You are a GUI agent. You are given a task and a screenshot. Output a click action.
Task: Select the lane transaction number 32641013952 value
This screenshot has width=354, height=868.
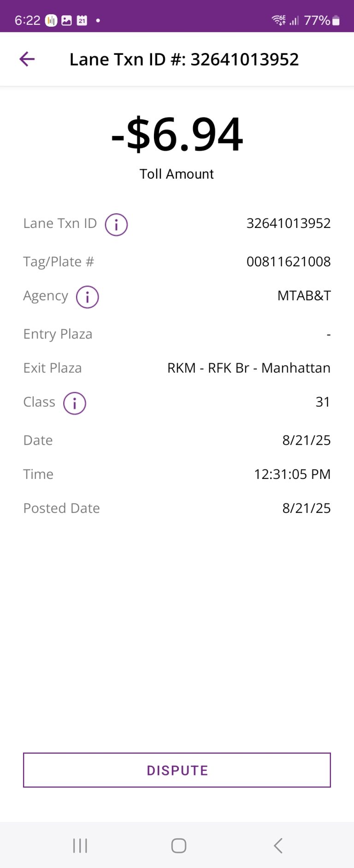click(x=289, y=223)
